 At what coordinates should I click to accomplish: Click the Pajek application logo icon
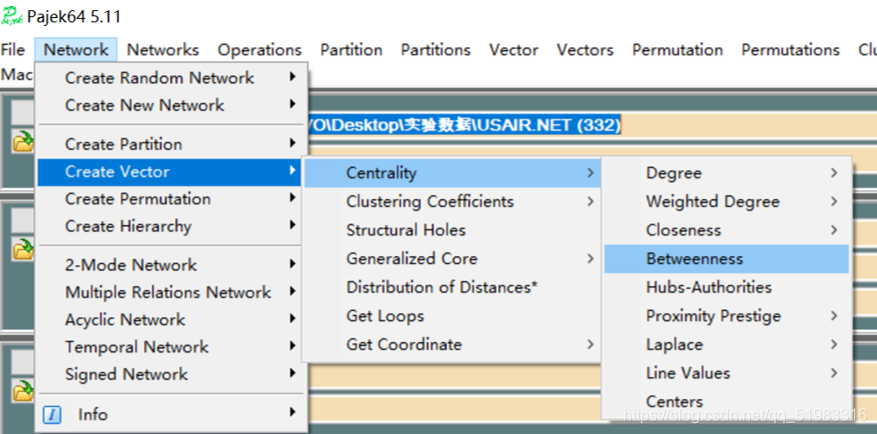[x=12, y=16]
